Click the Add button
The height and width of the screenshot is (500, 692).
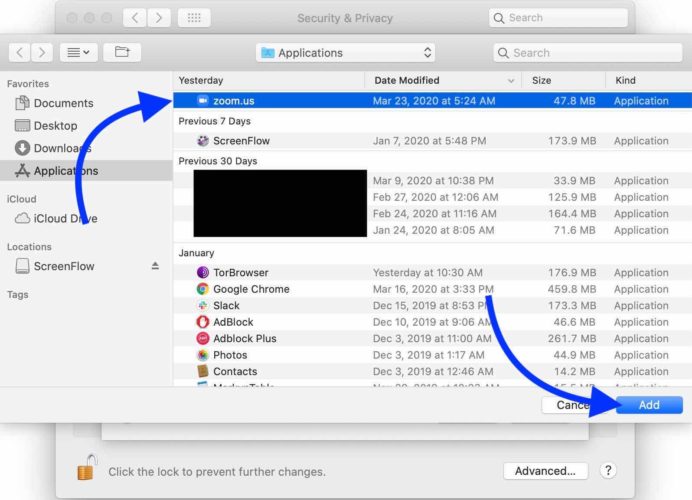coord(649,405)
